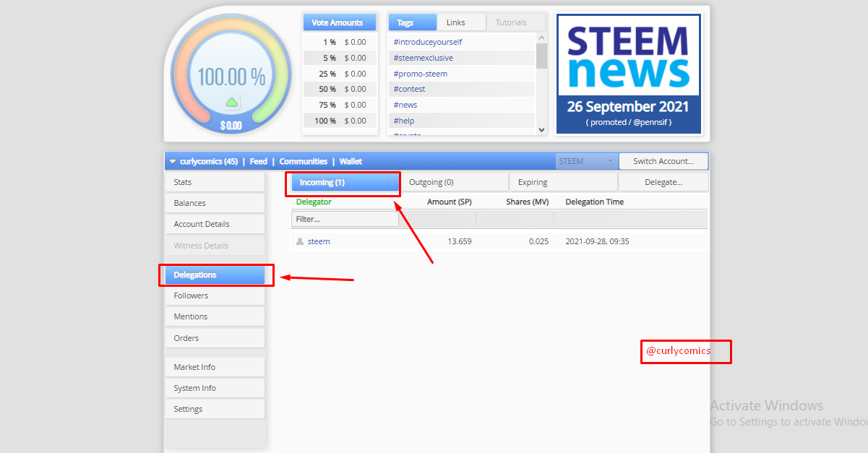
Task: Click the Wallet link in header
Action: (351, 161)
